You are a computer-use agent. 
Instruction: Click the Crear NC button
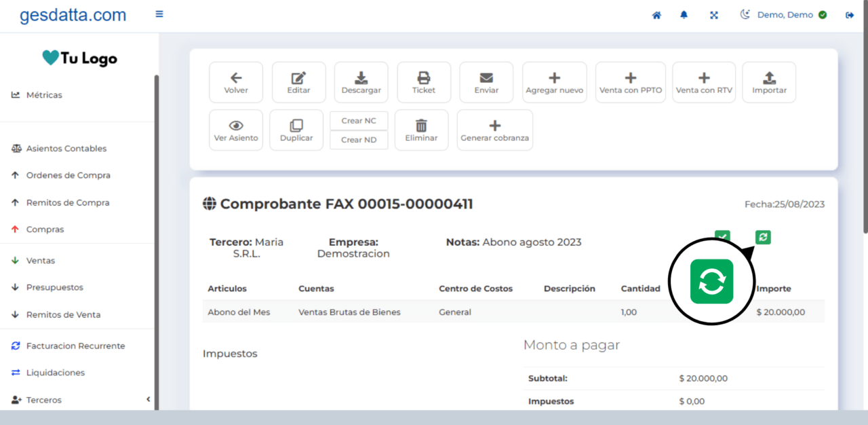point(359,120)
